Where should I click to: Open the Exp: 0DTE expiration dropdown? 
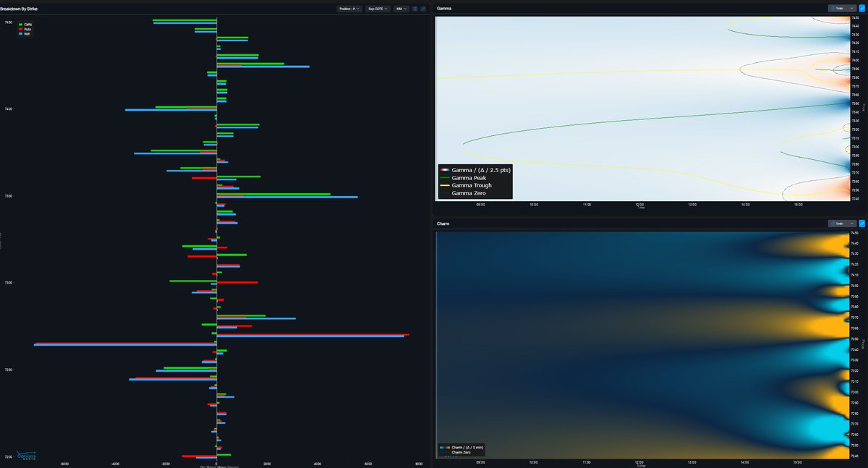pyautogui.click(x=378, y=9)
